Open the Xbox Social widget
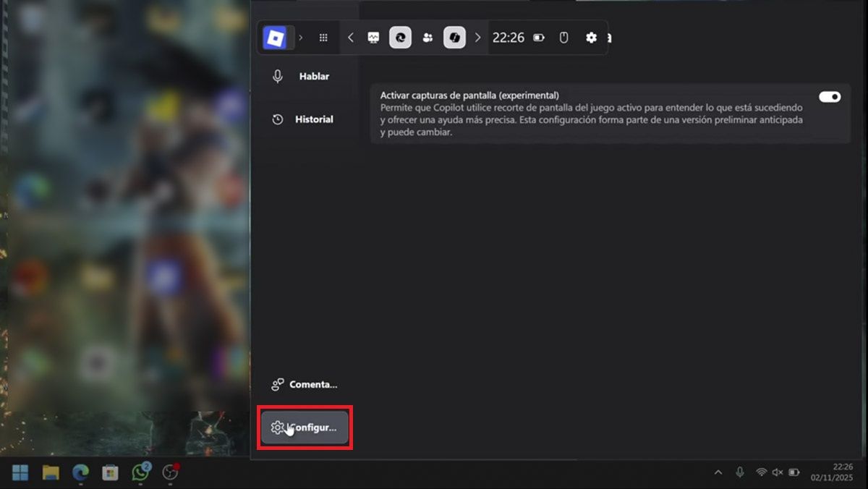This screenshot has height=489, width=868. click(427, 38)
